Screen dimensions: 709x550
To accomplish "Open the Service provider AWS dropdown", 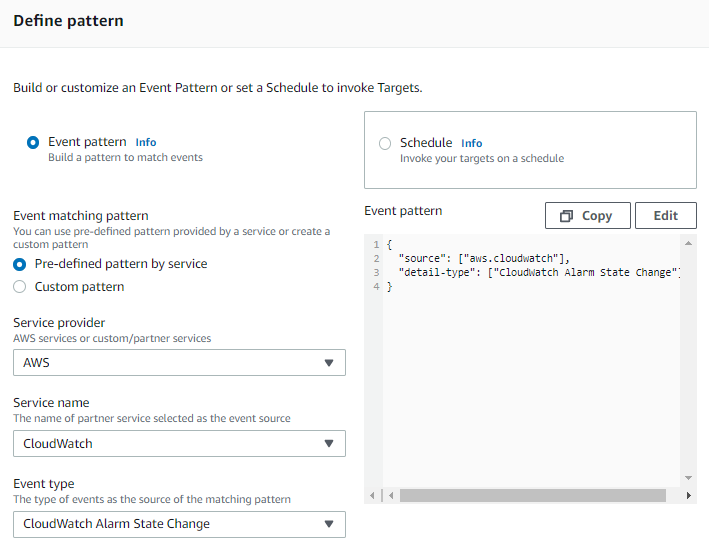I will [179, 363].
